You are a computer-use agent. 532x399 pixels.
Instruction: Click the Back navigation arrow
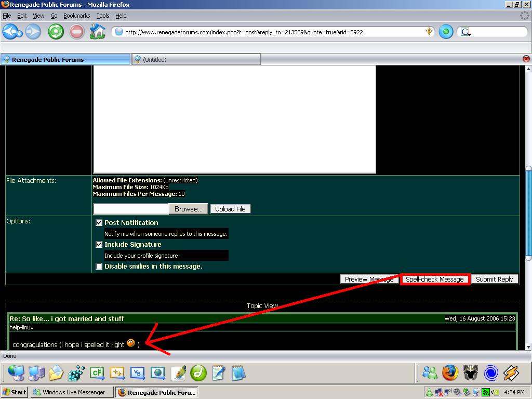(x=11, y=32)
